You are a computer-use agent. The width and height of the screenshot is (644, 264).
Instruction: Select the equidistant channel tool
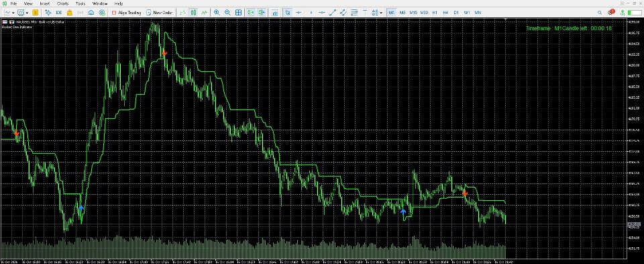[343, 12]
